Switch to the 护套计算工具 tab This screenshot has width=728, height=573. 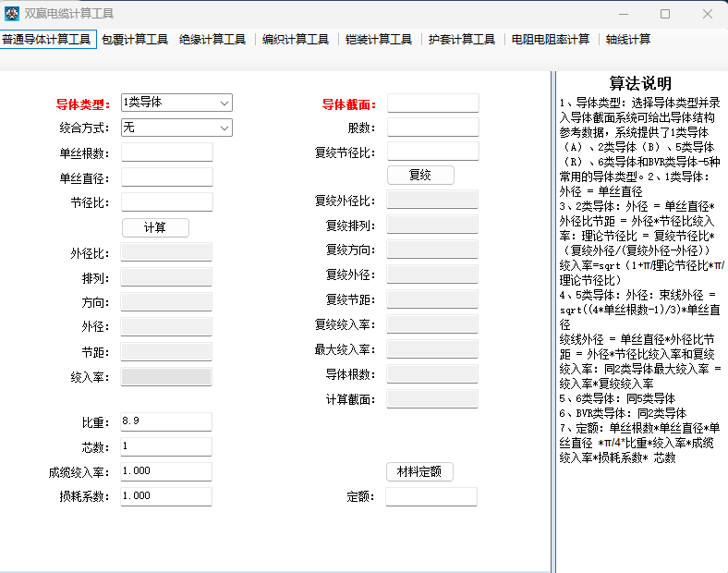click(462, 40)
